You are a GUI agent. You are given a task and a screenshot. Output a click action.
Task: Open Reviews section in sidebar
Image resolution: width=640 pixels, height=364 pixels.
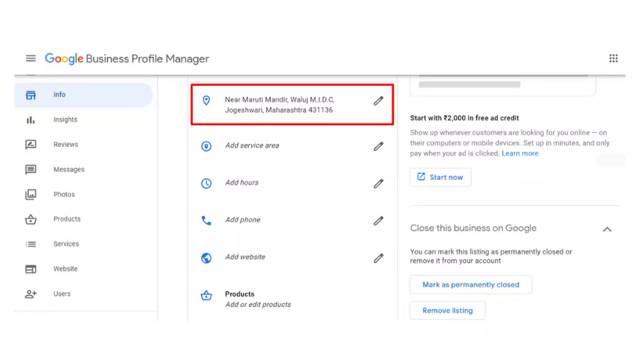(x=65, y=145)
